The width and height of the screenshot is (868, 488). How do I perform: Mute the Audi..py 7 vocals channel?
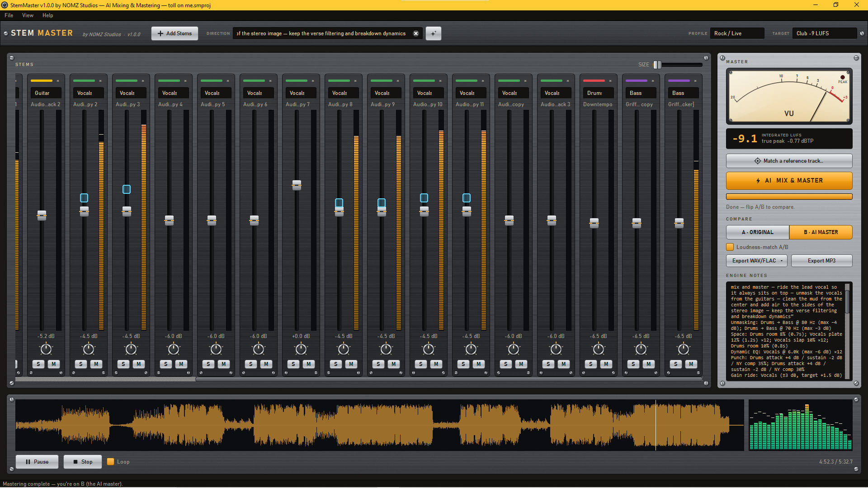pos(309,364)
